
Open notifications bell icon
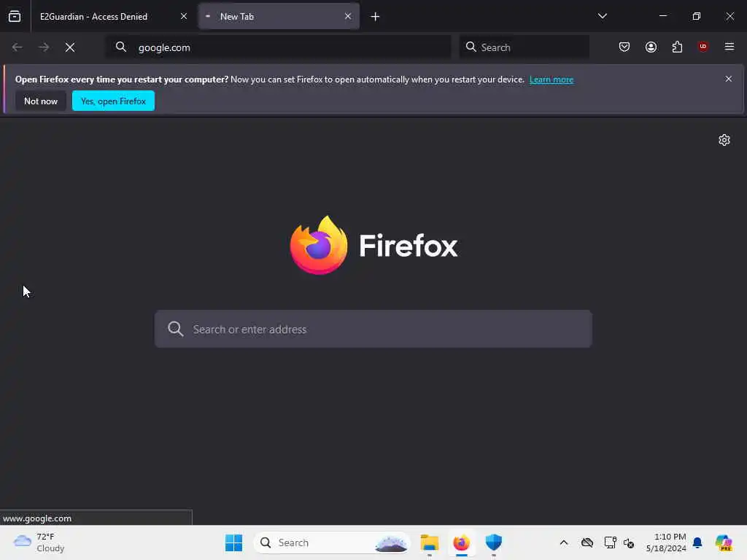tap(697, 542)
